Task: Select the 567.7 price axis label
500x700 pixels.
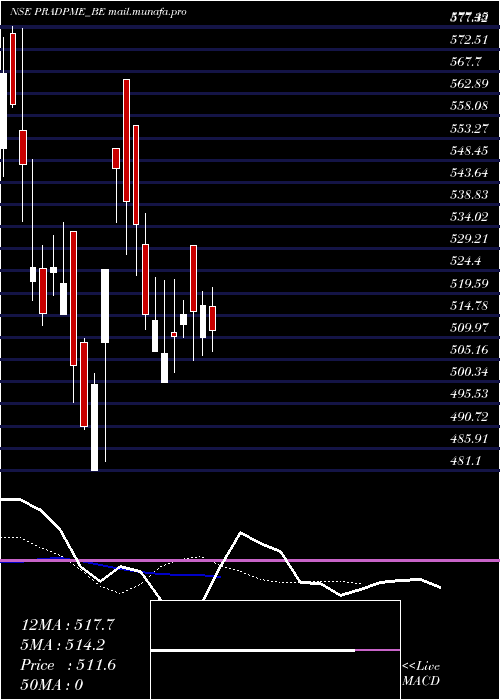Action: click(465, 62)
